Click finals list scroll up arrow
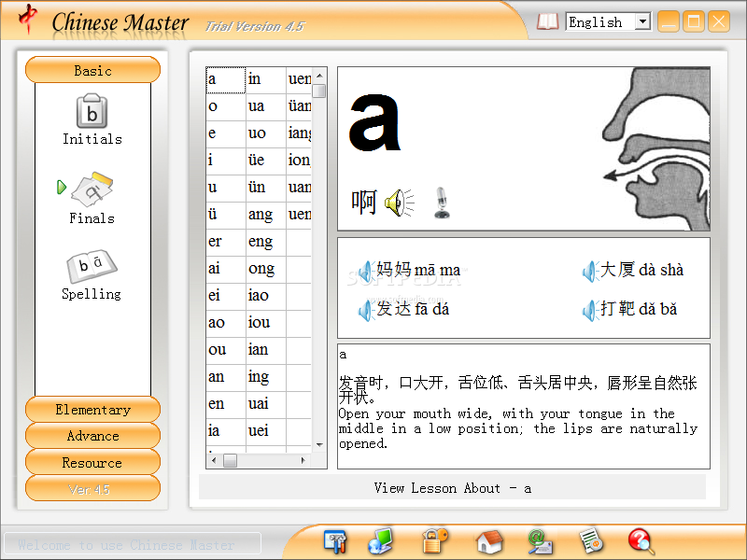Image resolution: width=747 pixels, height=560 pixels. tap(319, 76)
